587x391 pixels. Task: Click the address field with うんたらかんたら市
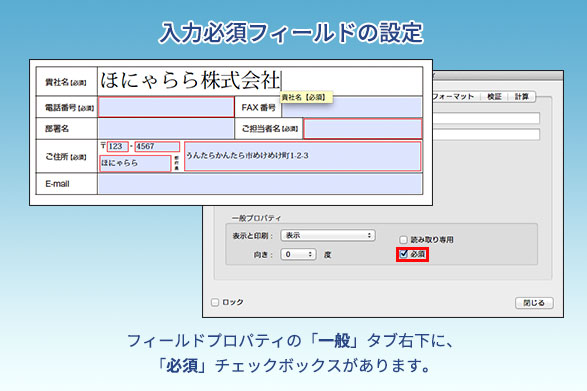302,156
